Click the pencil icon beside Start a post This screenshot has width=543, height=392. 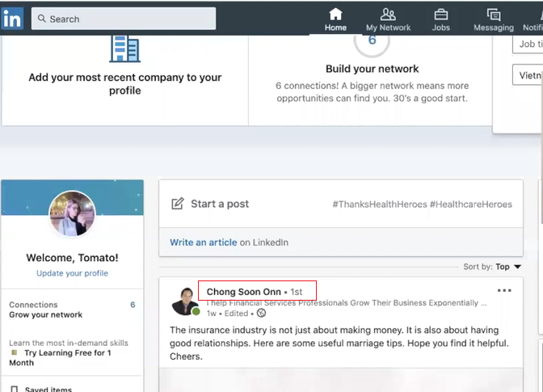point(178,204)
